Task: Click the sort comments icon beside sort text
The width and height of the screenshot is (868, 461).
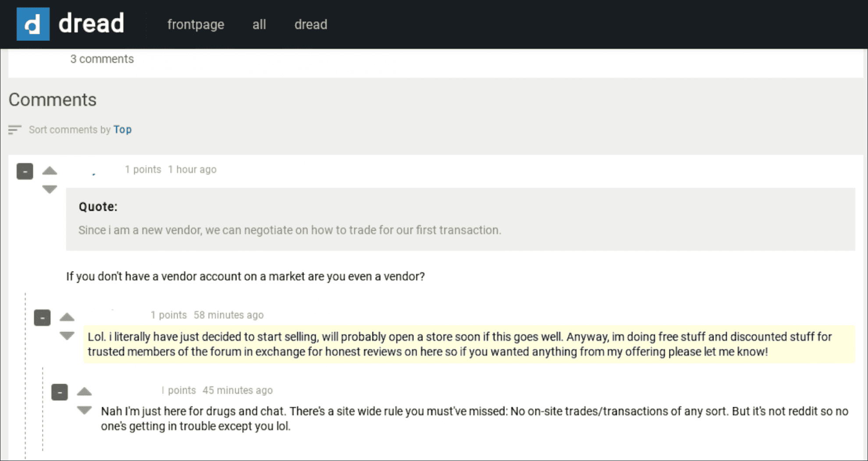Action: (15, 130)
